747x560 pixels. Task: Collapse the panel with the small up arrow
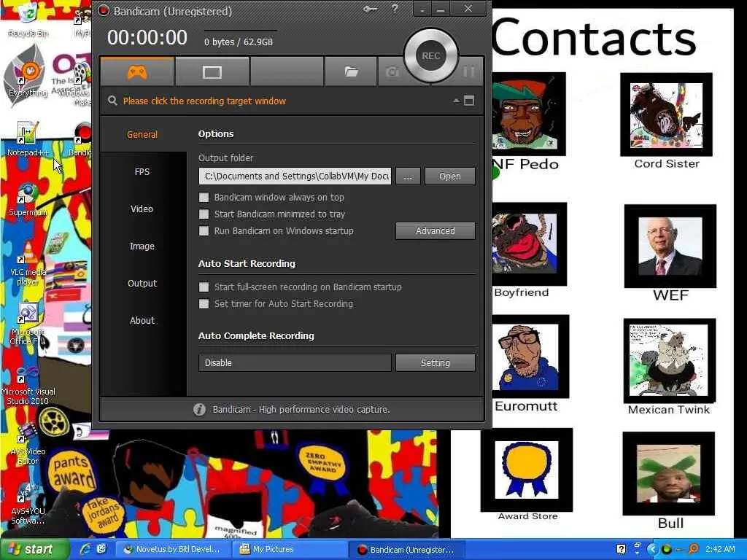[456, 101]
